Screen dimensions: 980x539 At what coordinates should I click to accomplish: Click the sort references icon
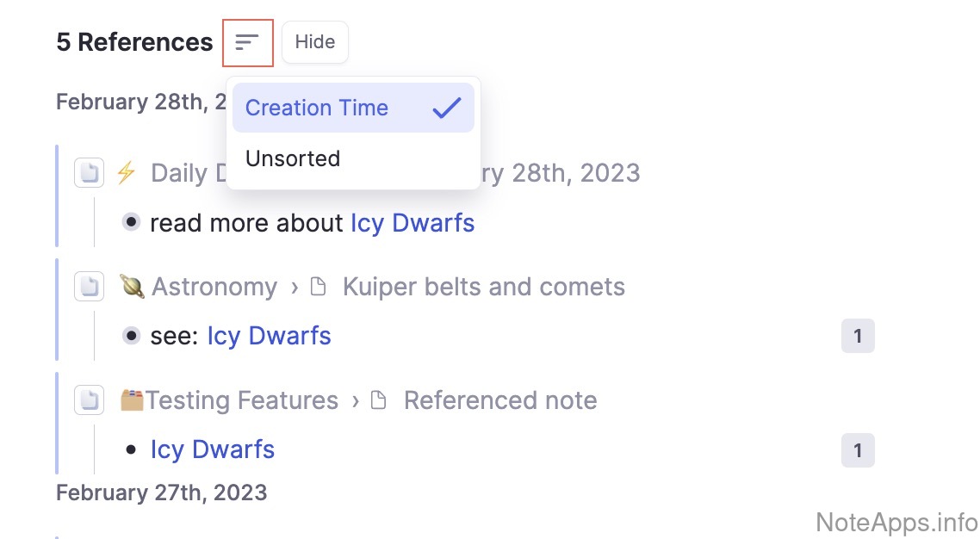point(247,42)
